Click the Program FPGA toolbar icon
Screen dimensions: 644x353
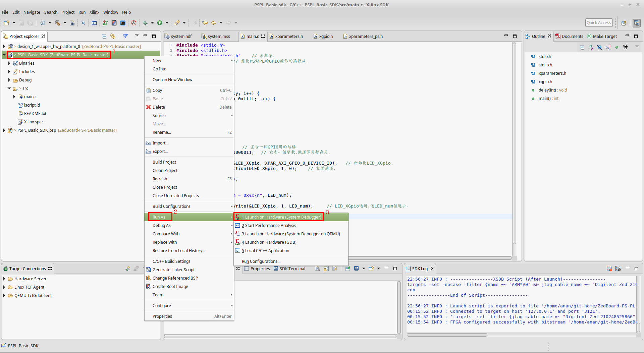[x=105, y=23]
